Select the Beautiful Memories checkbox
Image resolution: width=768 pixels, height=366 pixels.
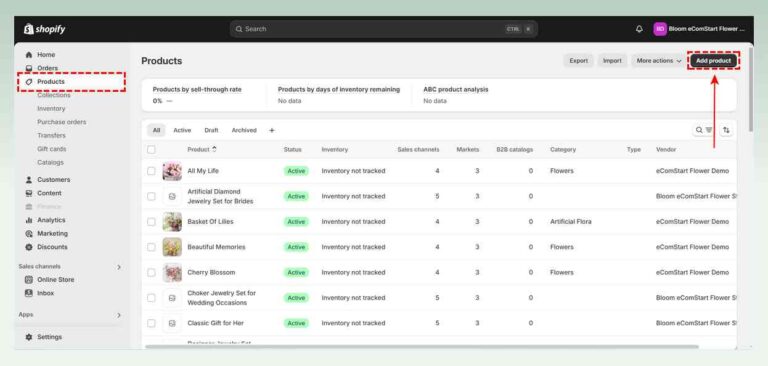click(151, 247)
